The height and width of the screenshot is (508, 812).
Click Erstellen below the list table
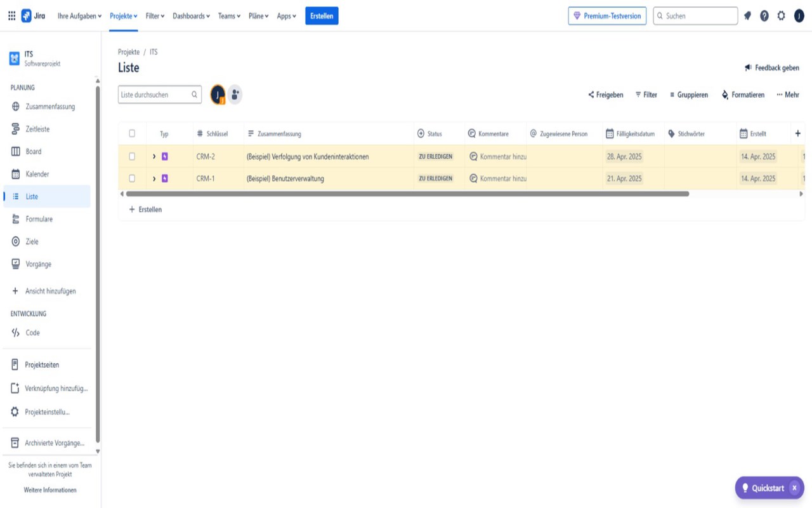point(145,210)
